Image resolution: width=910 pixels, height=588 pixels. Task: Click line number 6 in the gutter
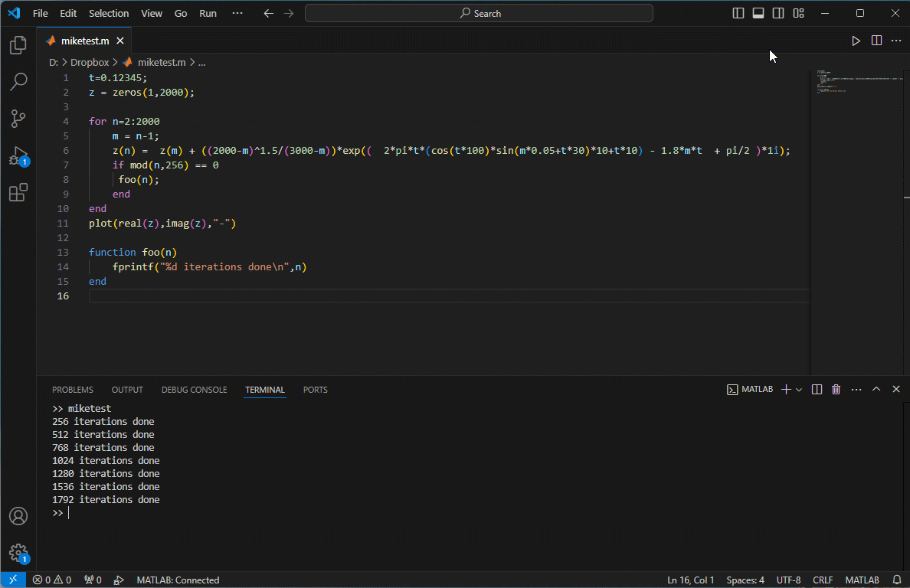click(x=66, y=150)
